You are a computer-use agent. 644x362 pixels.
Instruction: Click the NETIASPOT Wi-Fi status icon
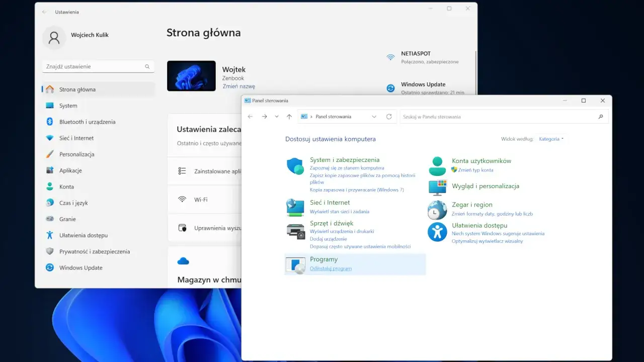(x=390, y=57)
